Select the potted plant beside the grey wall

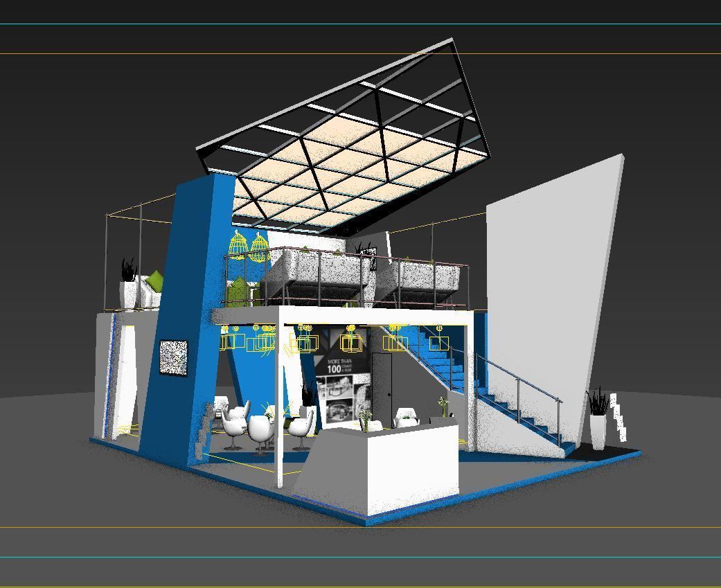[598, 418]
